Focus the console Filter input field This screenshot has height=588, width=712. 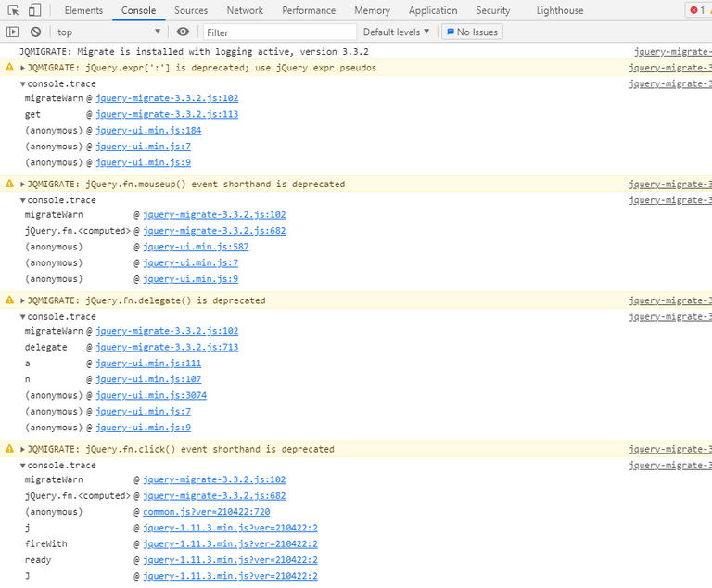tap(280, 32)
